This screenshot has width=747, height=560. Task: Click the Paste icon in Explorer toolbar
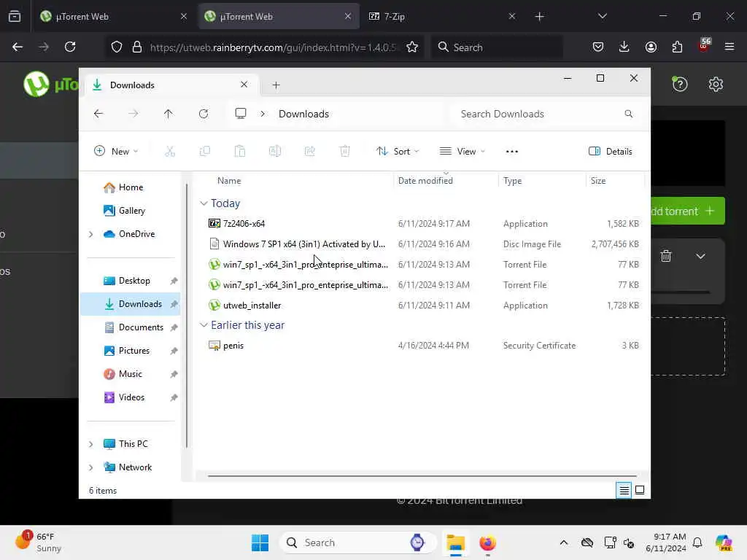pyautogui.click(x=239, y=152)
